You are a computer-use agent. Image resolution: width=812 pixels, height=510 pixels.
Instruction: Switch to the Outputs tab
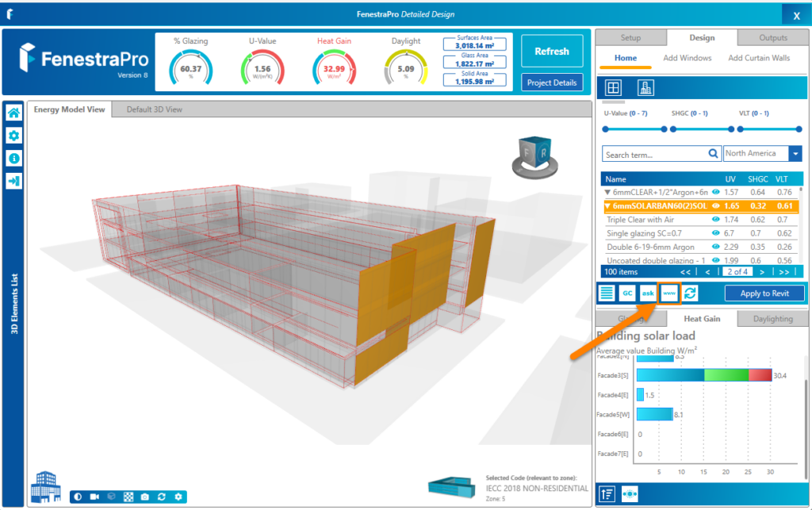pyautogui.click(x=773, y=38)
